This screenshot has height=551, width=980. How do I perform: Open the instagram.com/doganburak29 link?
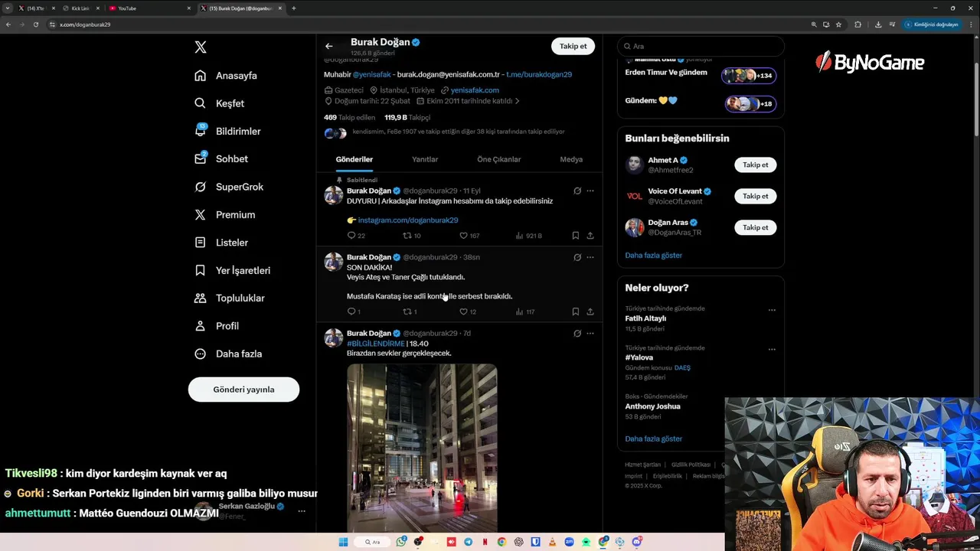[408, 220]
